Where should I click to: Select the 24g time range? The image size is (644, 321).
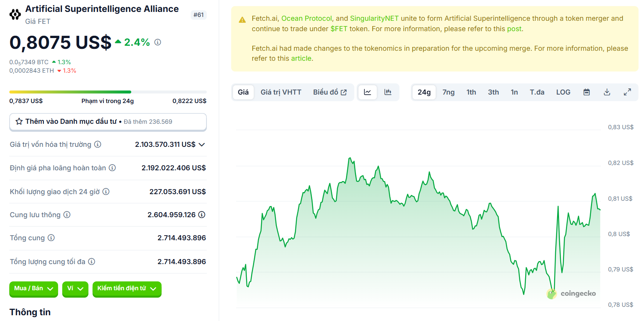click(424, 92)
